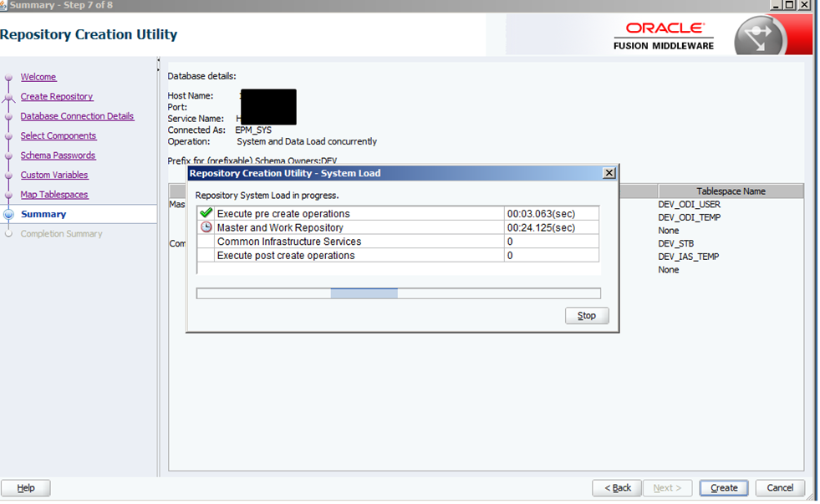The height and width of the screenshot is (504, 820).
Task: Close the System Load dialog
Action: click(609, 173)
